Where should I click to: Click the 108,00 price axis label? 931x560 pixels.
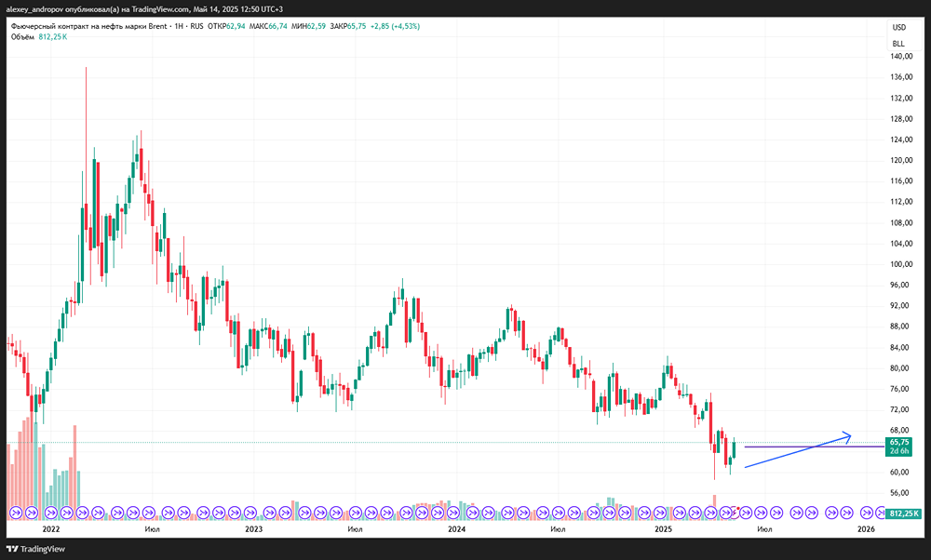901,223
